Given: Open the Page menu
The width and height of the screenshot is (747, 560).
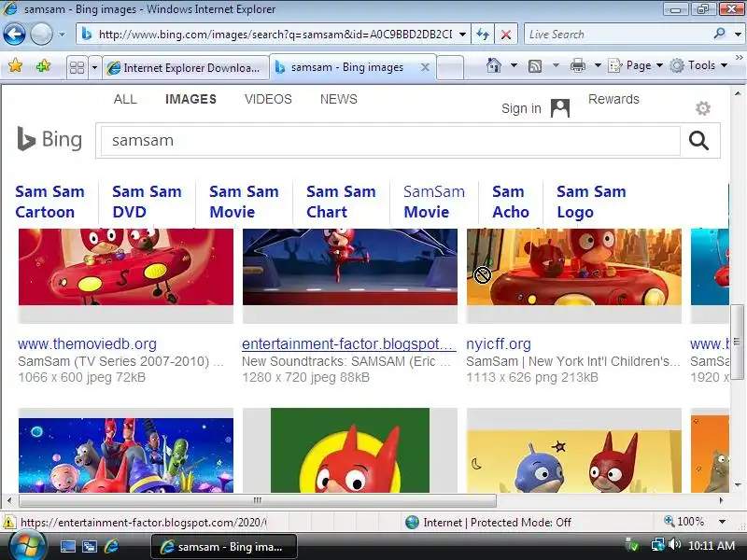Looking at the screenshot, I should pos(636,65).
